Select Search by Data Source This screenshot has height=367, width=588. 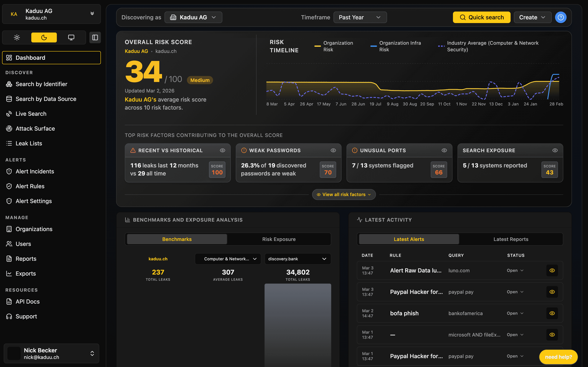click(46, 99)
